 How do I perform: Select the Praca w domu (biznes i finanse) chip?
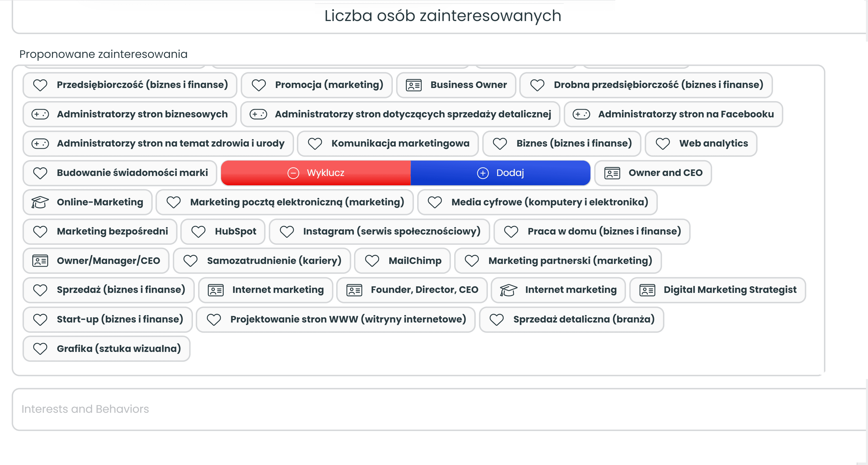click(x=592, y=232)
